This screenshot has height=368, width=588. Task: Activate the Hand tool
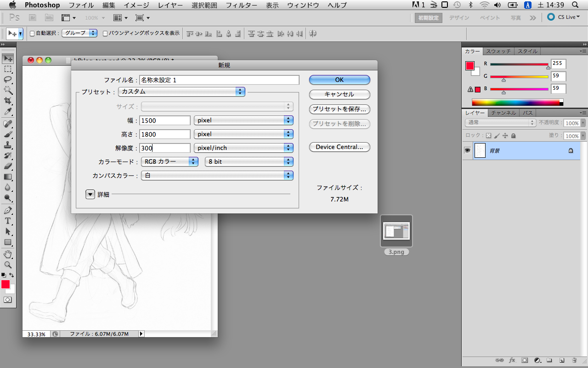[x=8, y=254]
